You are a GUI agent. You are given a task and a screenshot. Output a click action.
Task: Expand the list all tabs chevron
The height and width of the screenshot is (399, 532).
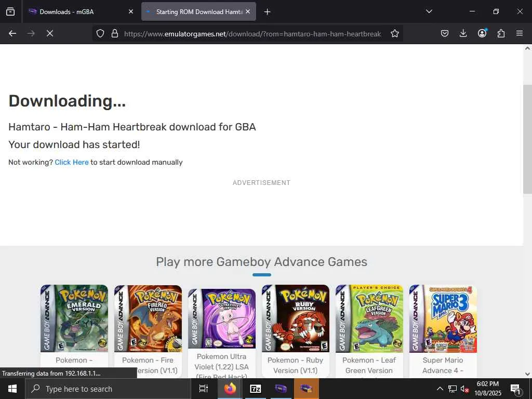click(429, 11)
